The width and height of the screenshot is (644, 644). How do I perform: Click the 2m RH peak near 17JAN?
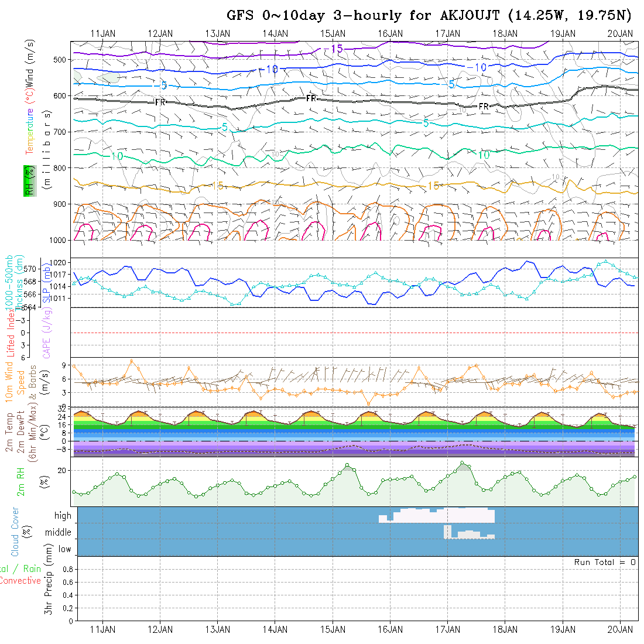pyautogui.click(x=463, y=463)
